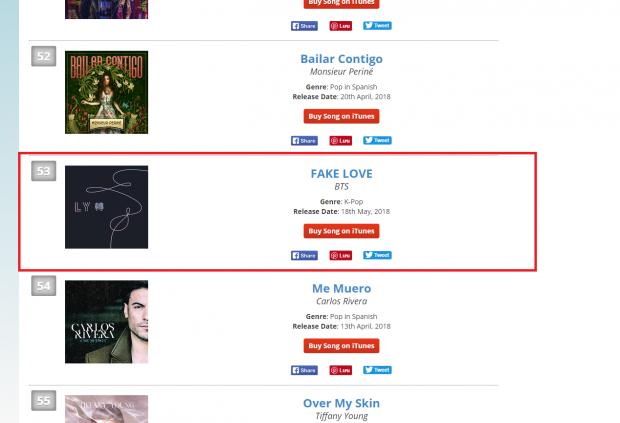
Task: Open the FAKE LOVE song title link
Action: [x=341, y=174]
